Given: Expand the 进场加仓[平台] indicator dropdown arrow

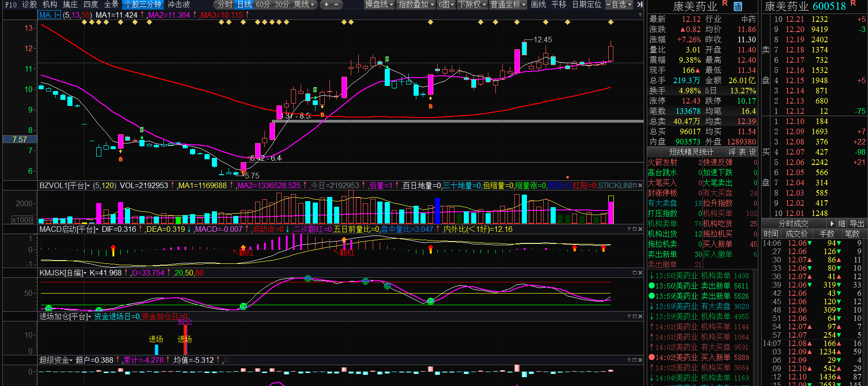Looking at the screenshot, I should [x=90, y=317].
